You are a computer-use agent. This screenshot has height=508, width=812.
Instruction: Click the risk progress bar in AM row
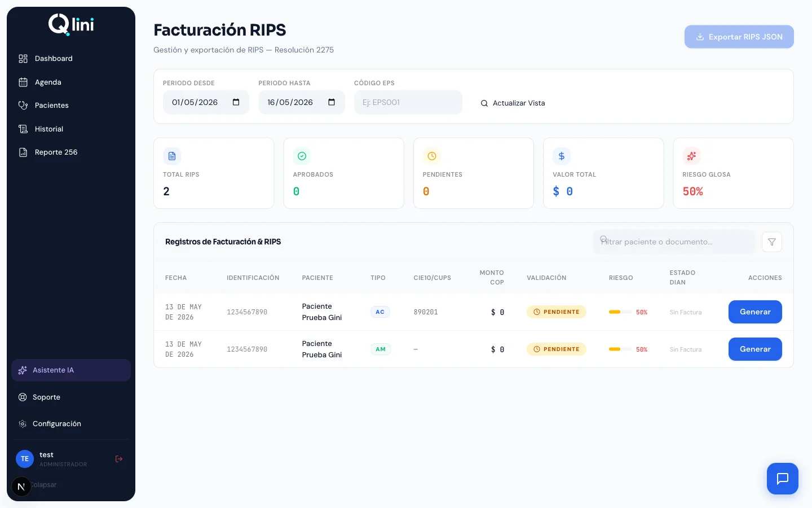(x=620, y=349)
